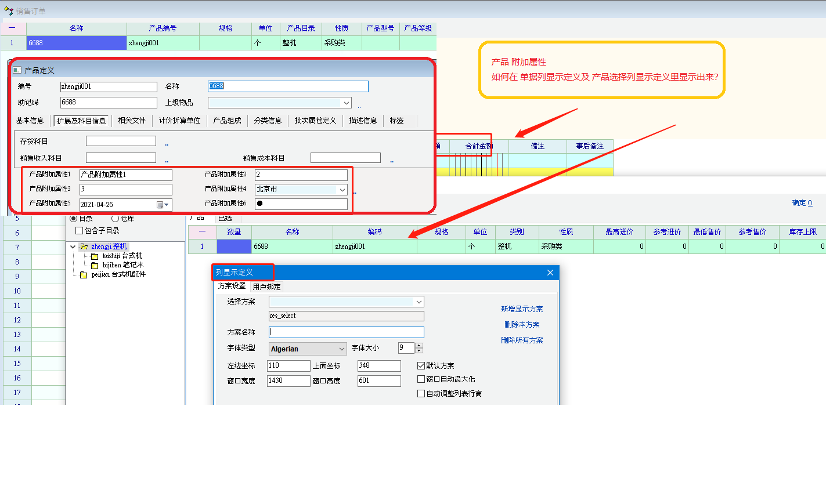Click the 新增显示方案 link
Screen dimensions: 826x504
(x=522, y=309)
